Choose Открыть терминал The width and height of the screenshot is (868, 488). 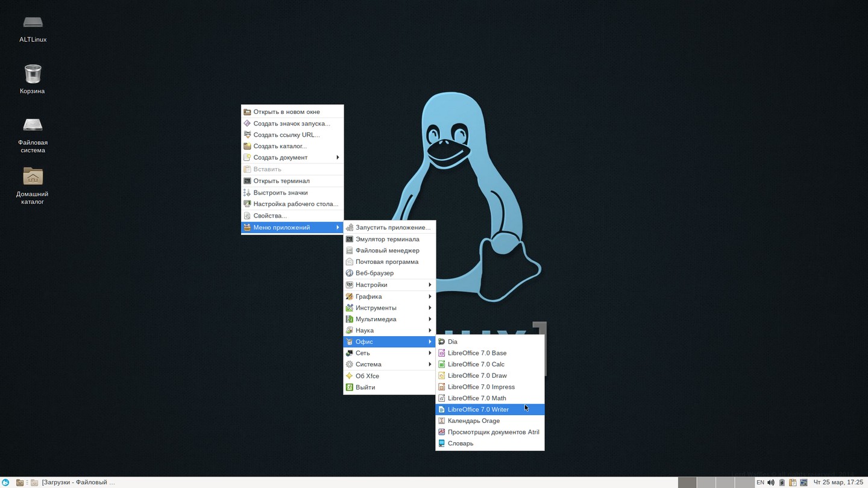tap(292, 181)
